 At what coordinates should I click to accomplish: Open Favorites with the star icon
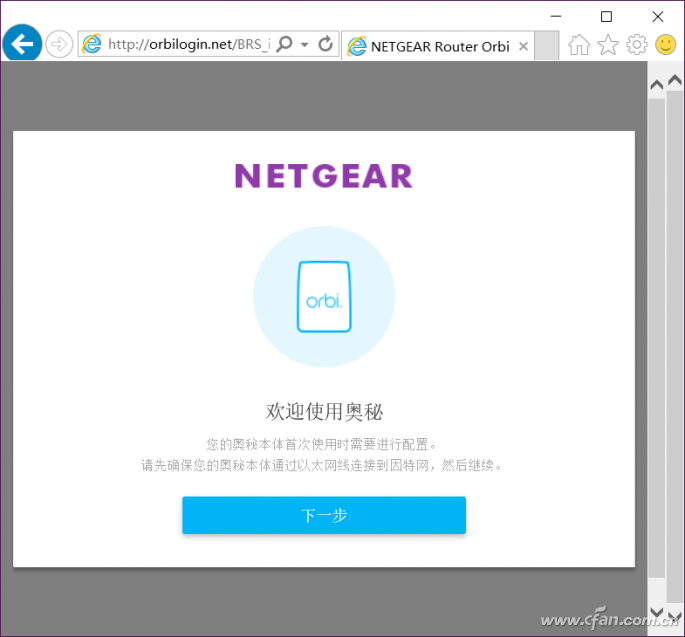(x=608, y=45)
